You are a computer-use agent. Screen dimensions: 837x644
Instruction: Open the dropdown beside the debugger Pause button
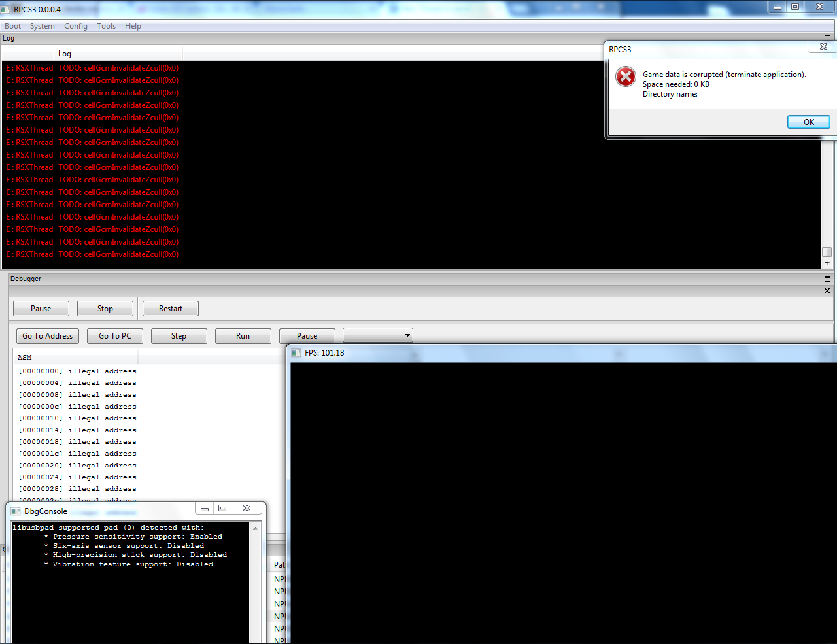[378, 335]
